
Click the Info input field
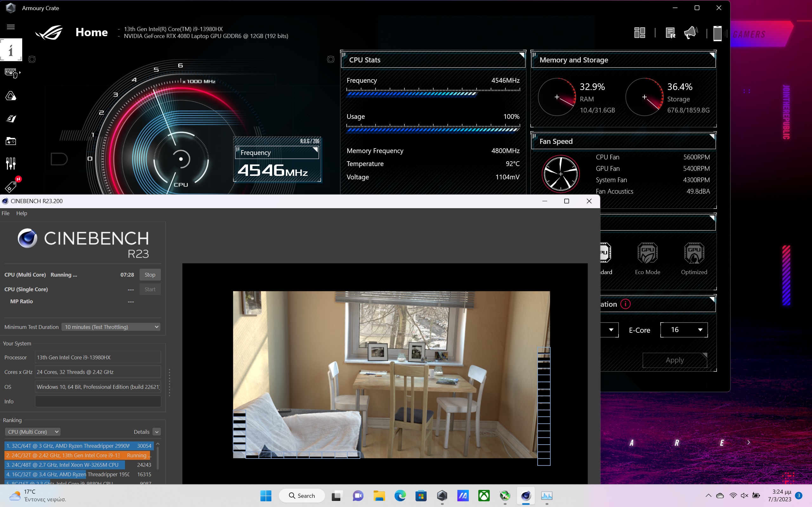98,401
